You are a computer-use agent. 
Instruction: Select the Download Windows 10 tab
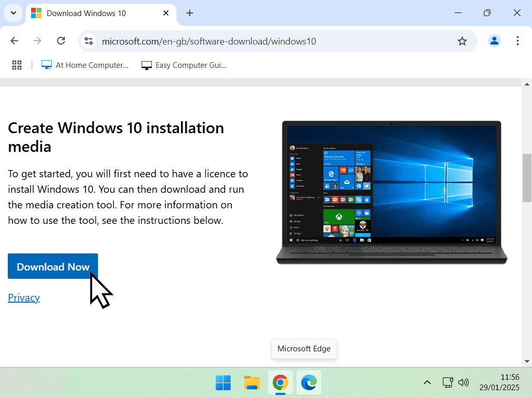click(x=86, y=13)
